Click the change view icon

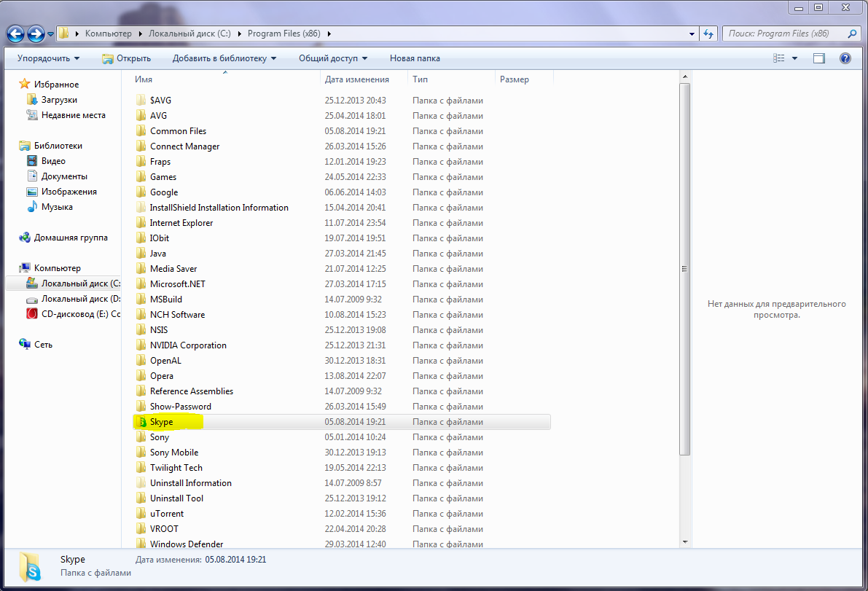click(779, 58)
